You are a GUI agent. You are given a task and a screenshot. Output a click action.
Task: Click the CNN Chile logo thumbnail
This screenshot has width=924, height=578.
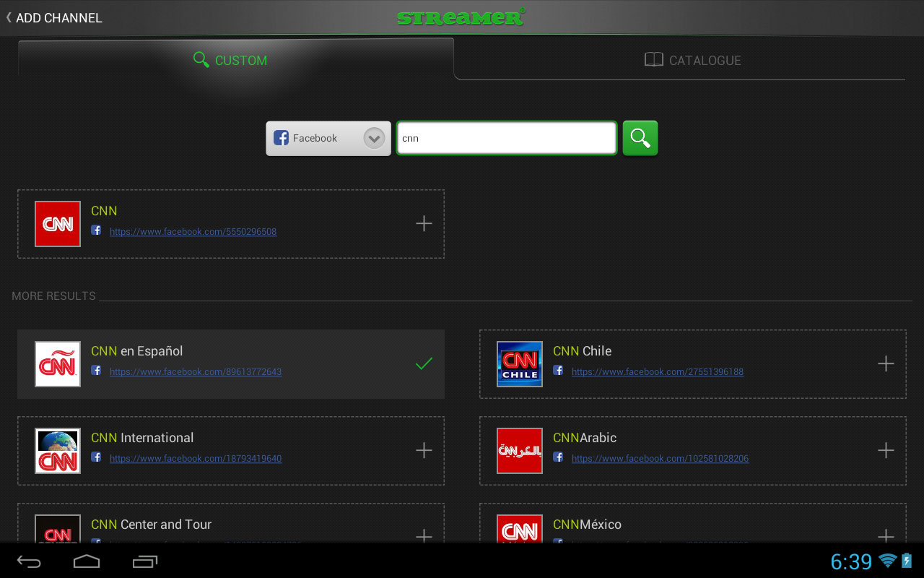coord(520,364)
